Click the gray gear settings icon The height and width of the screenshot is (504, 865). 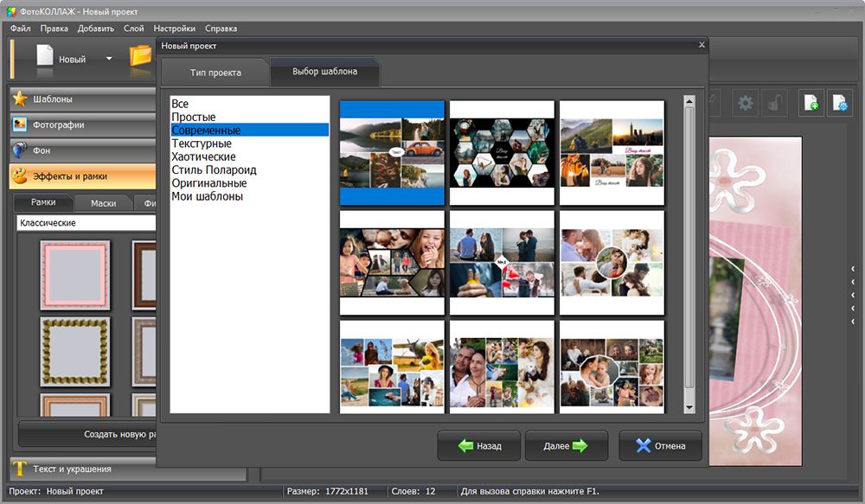point(745,103)
